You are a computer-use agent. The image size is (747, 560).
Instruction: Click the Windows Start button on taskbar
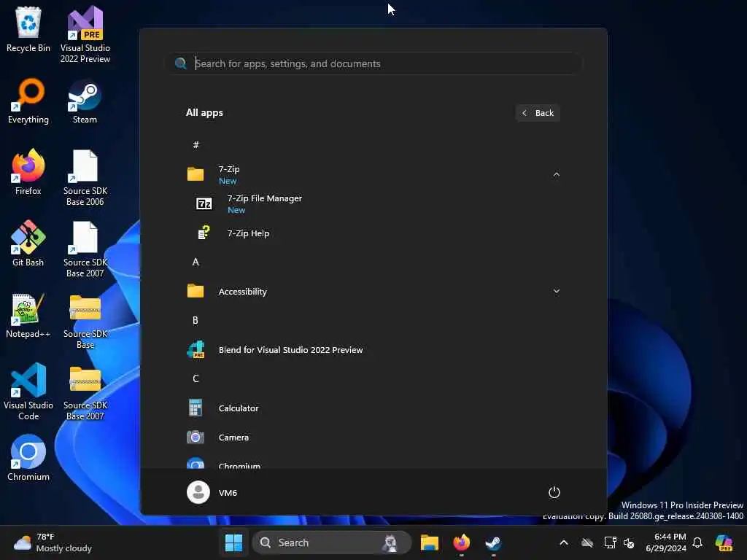[x=233, y=542]
